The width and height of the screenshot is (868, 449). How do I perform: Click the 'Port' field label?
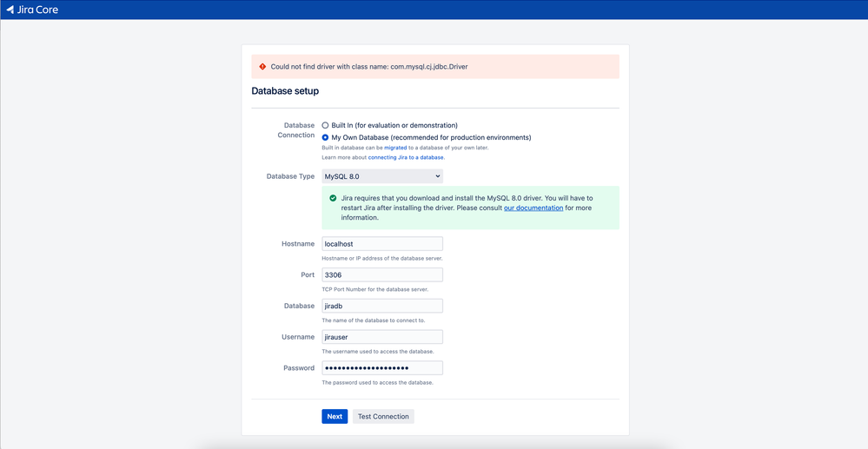308,274
